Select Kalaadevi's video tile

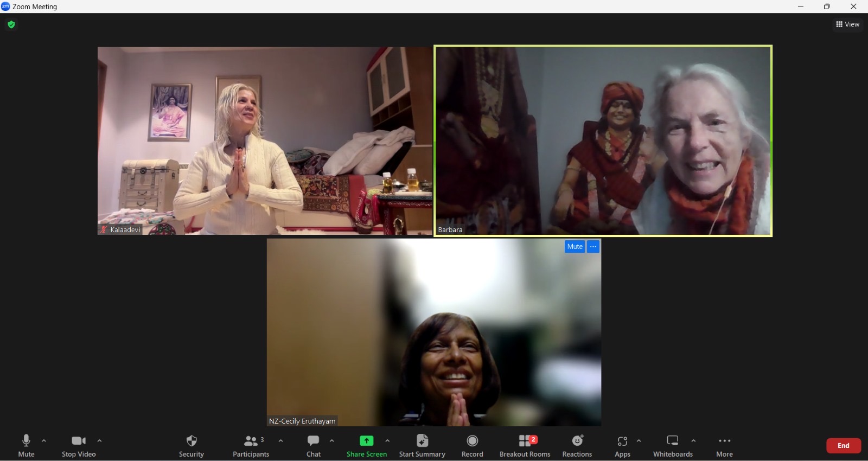265,140
